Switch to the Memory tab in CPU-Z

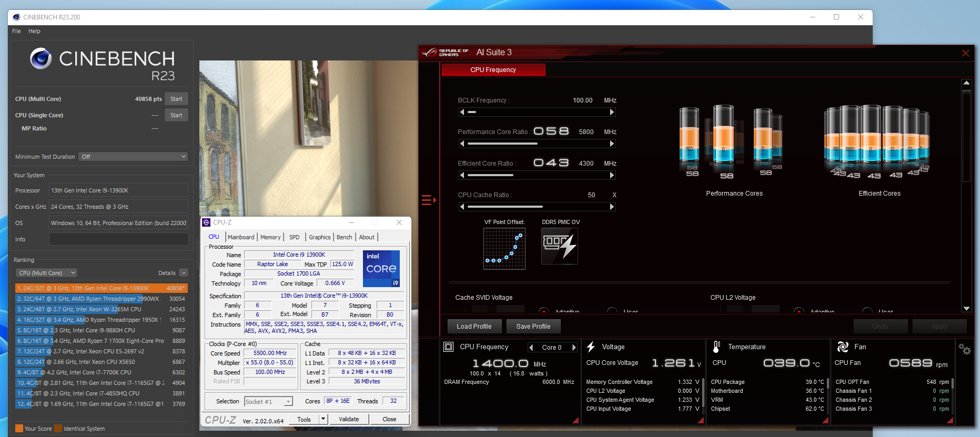tap(270, 237)
